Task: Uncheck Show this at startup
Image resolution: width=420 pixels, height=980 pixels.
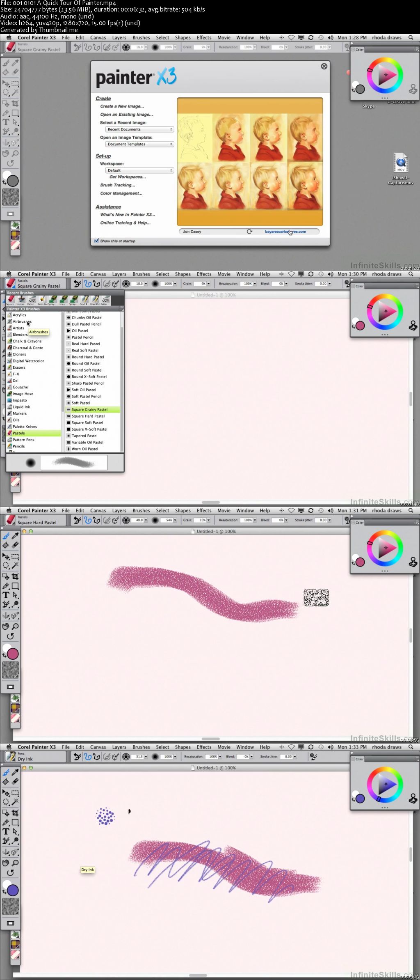Action: click(x=97, y=241)
